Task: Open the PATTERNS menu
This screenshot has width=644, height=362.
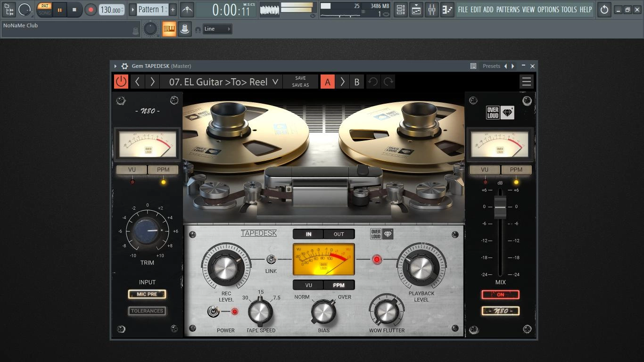Action: pyautogui.click(x=508, y=9)
